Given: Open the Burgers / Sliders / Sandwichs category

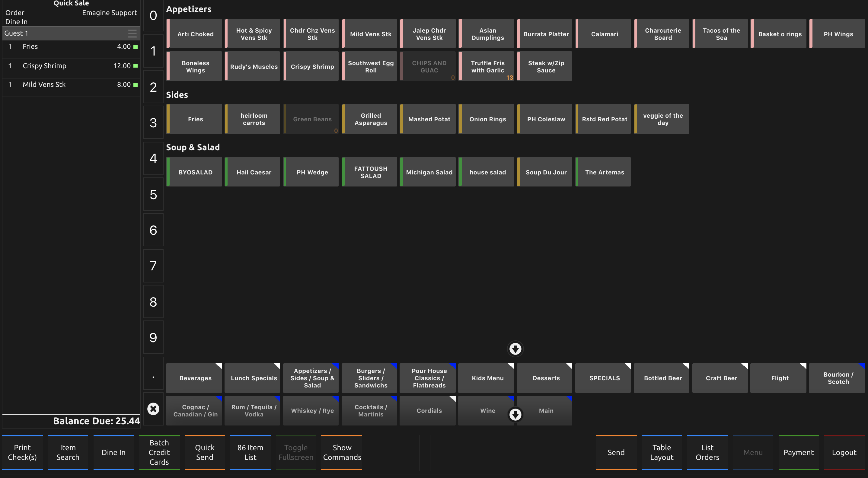Looking at the screenshot, I should pyautogui.click(x=370, y=378).
